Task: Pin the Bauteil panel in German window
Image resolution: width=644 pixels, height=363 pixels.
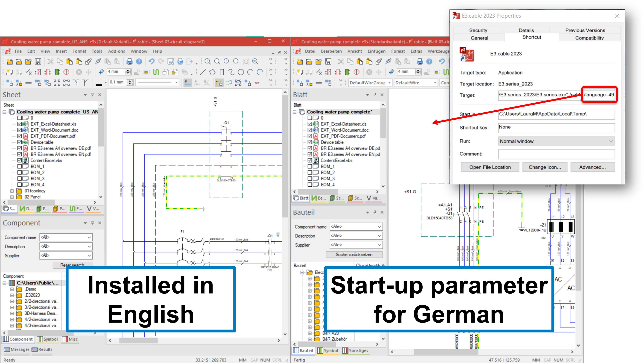Action: click(x=375, y=212)
